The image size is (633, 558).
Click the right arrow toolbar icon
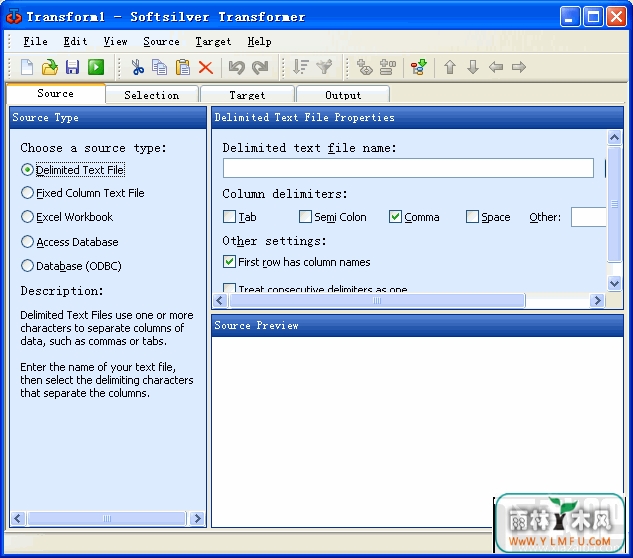coord(519,67)
